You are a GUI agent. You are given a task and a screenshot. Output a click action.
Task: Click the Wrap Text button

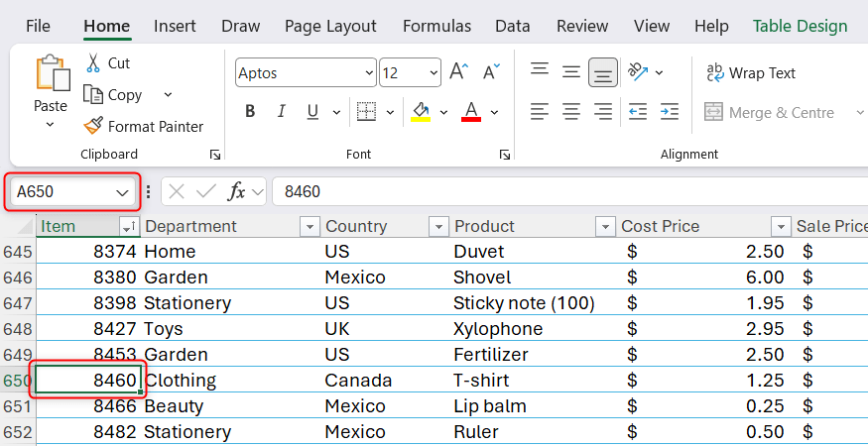pyautogui.click(x=751, y=72)
